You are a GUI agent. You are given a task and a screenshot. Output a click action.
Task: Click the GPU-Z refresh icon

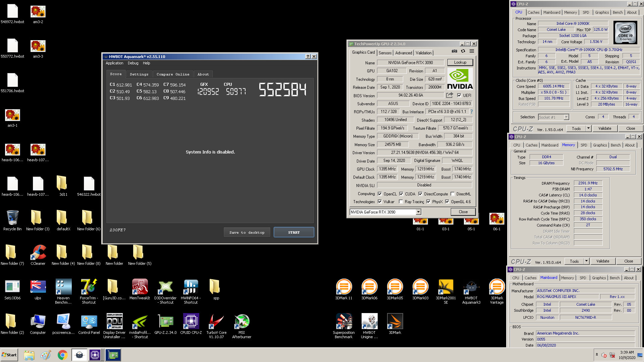coord(463,51)
